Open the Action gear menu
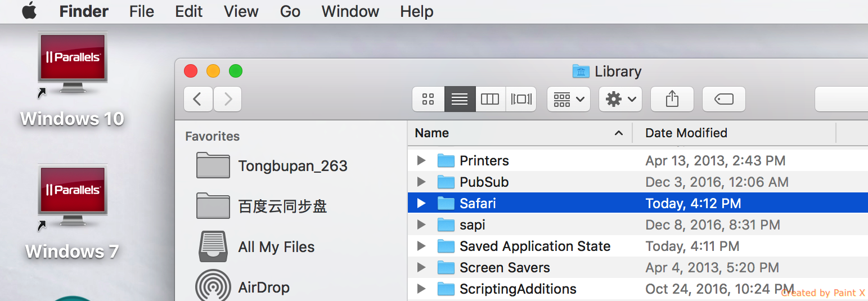 pos(620,99)
